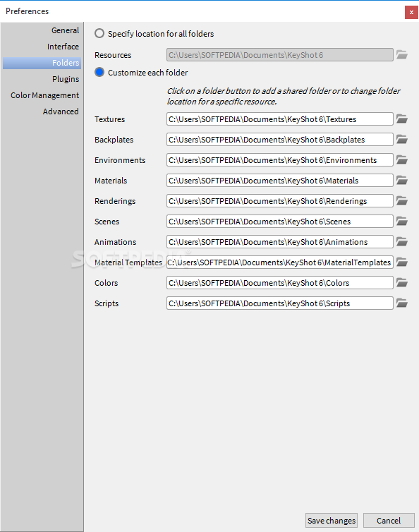Open Scripts folder browse icon
419x532 pixels.
click(x=401, y=303)
